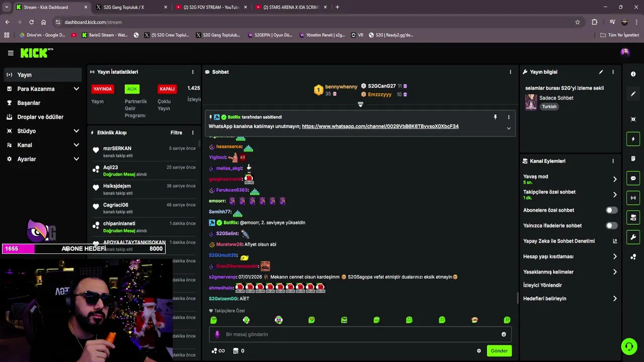Open Başarılar in the sidebar
The width and height of the screenshot is (644, 362).
(x=43, y=103)
